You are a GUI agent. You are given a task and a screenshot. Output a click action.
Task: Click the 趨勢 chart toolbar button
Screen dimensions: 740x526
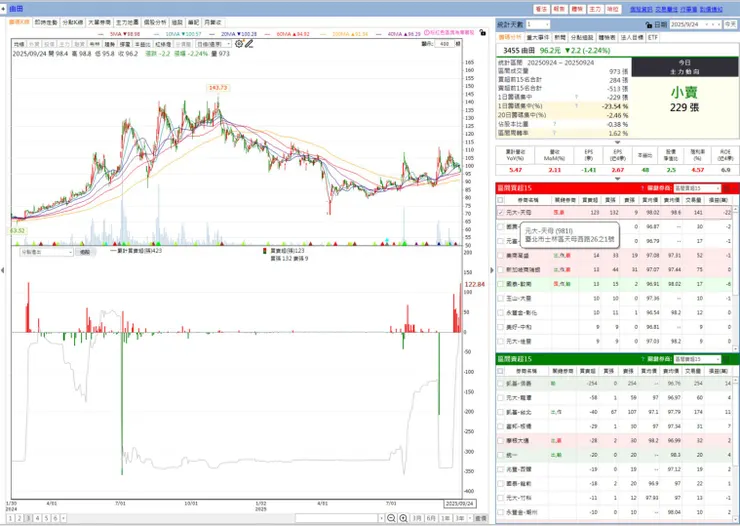109,44
